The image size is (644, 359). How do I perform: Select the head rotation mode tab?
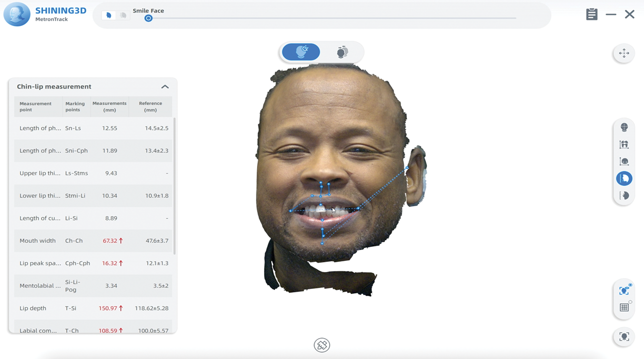[301, 52]
